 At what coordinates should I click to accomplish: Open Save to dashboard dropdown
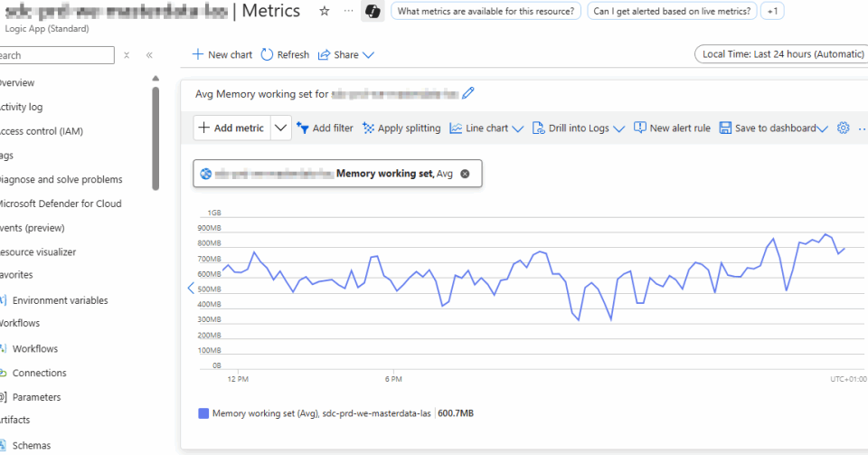774,128
